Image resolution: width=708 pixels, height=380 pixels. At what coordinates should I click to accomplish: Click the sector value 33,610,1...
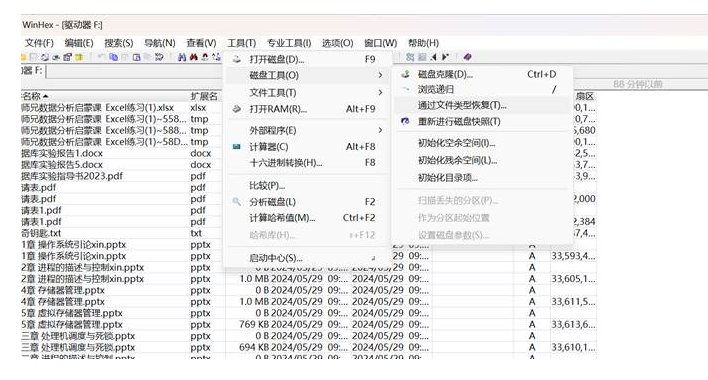coord(573,348)
